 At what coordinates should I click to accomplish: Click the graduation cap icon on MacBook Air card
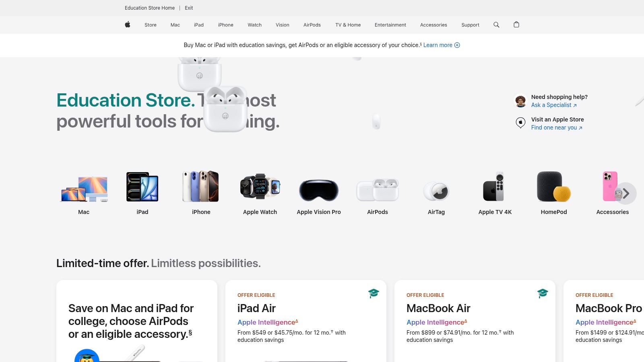tap(543, 293)
